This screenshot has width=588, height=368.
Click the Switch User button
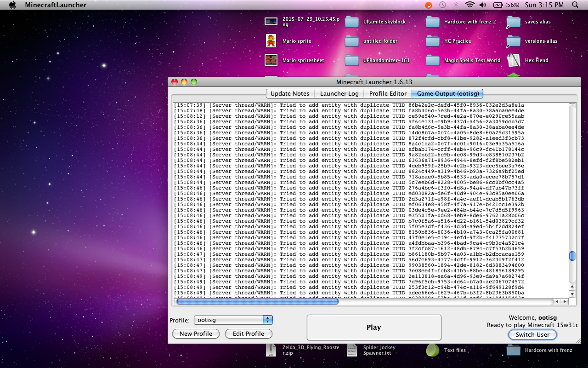coord(532,335)
